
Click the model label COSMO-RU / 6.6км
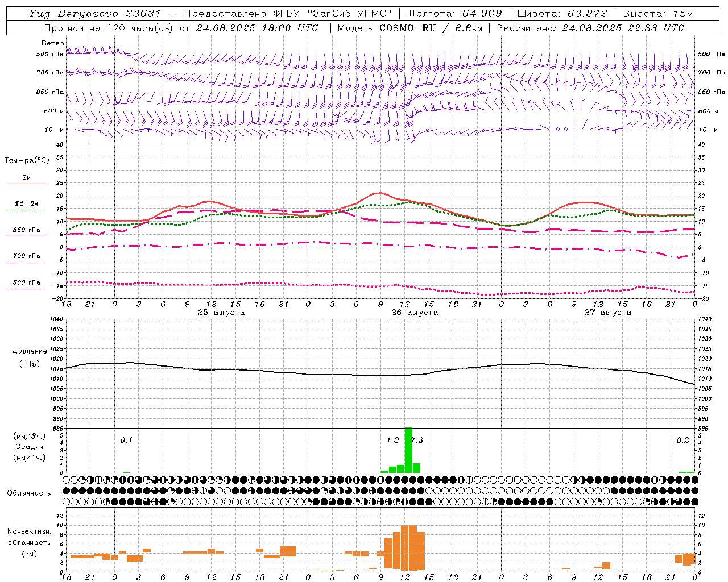tap(431, 28)
